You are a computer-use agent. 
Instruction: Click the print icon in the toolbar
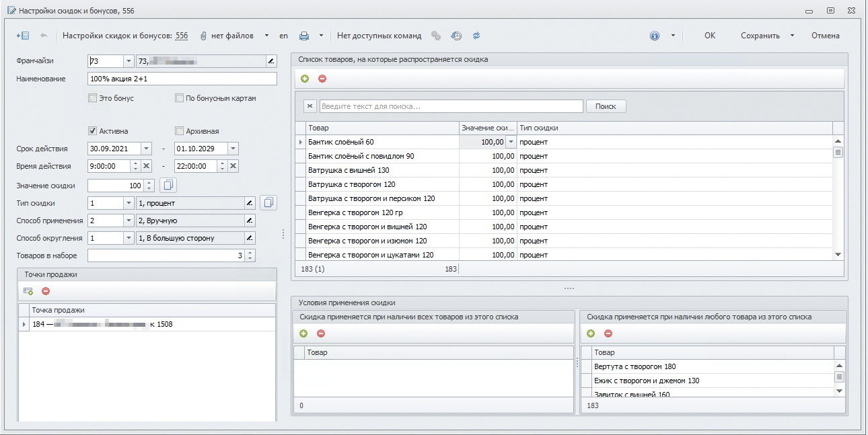(304, 36)
